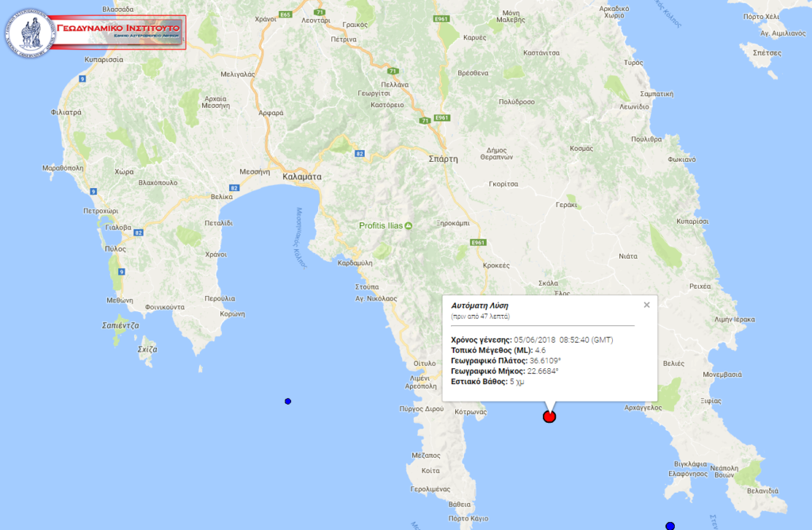
Task: Click the Profitis Ilias place name
Action: pos(381,225)
